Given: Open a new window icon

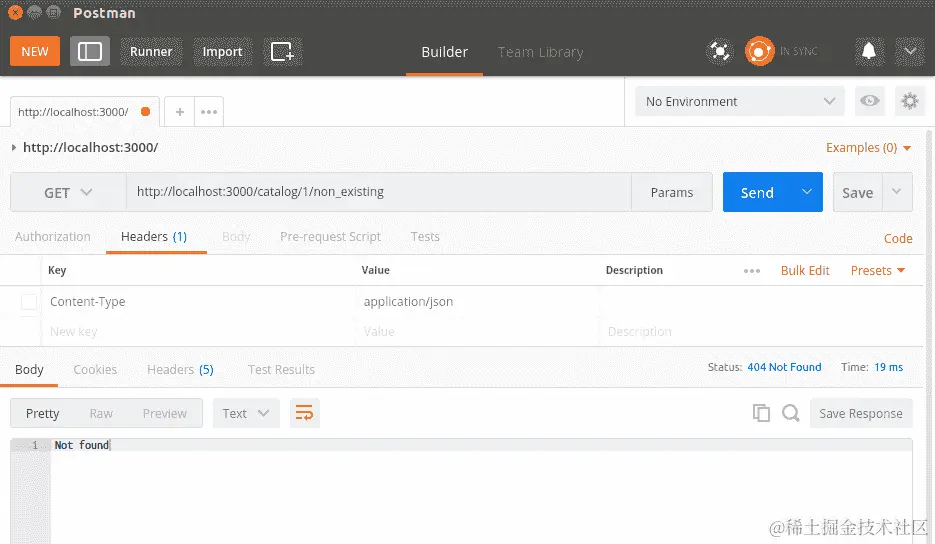Looking at the screenshot, I should tap(282, 51).
